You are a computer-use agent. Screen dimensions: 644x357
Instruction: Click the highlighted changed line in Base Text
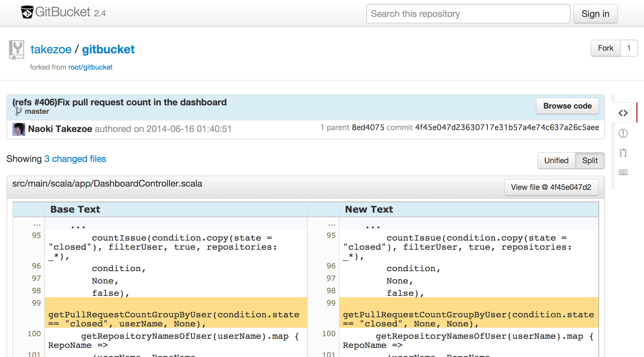point(176,312)
